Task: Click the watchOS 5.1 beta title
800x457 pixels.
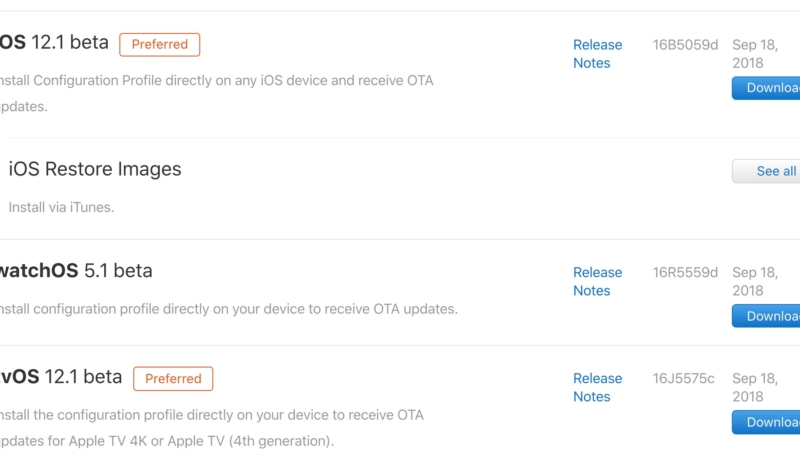Action: click(75, 271)
